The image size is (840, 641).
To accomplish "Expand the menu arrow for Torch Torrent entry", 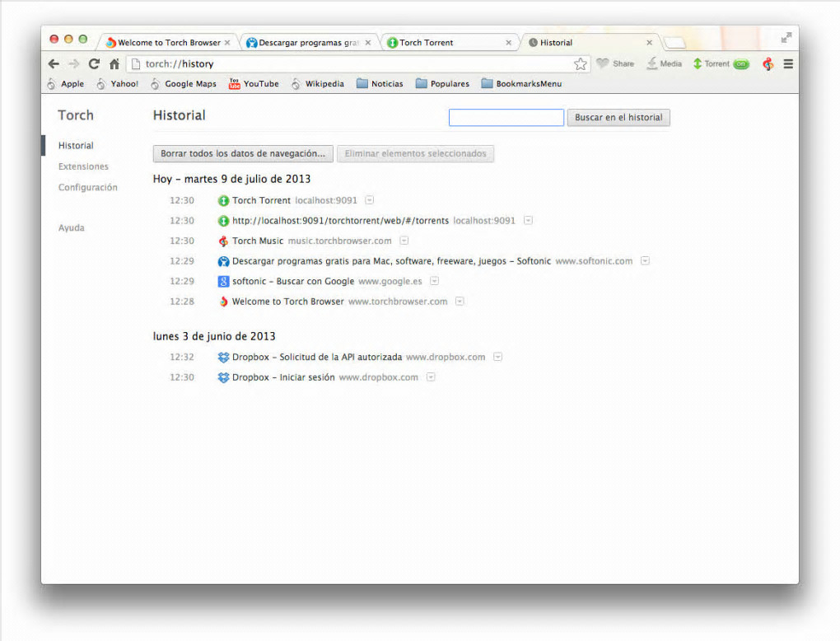I will pos(370,200).
